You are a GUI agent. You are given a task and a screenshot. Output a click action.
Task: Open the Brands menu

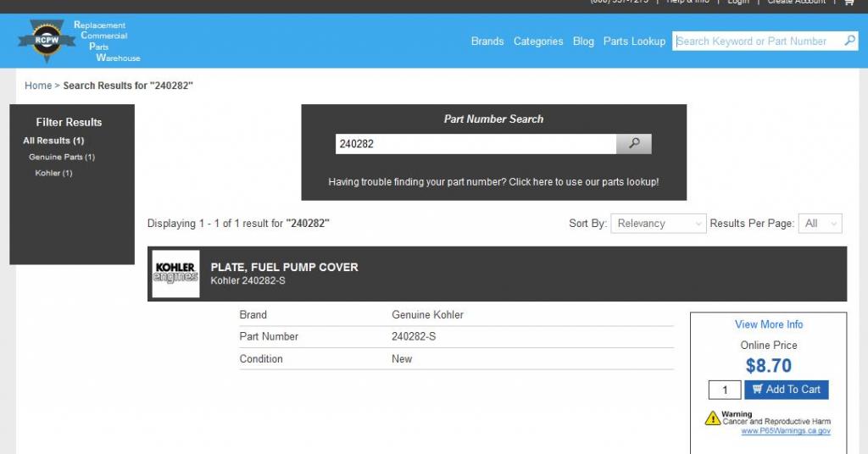[487, 42]
